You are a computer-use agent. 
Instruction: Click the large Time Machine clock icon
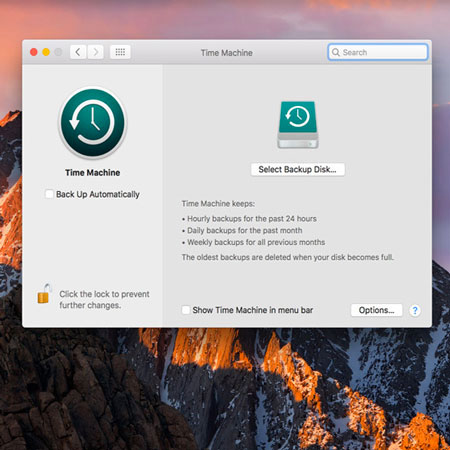93,122
